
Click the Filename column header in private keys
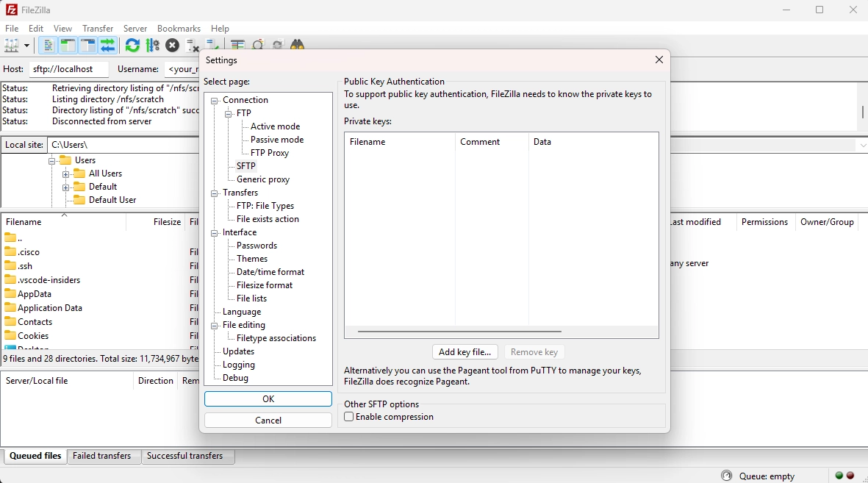coord(400,142)
